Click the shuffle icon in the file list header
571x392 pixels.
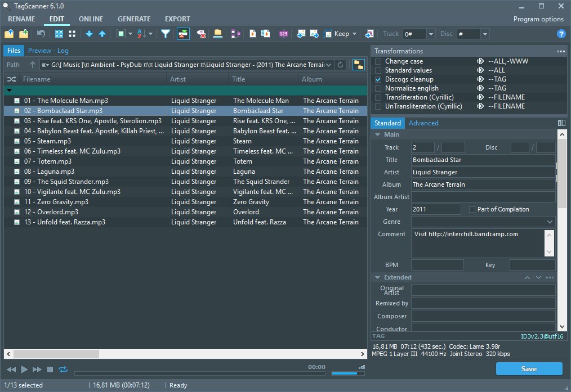pyautogui.click(x=12, y=79)
